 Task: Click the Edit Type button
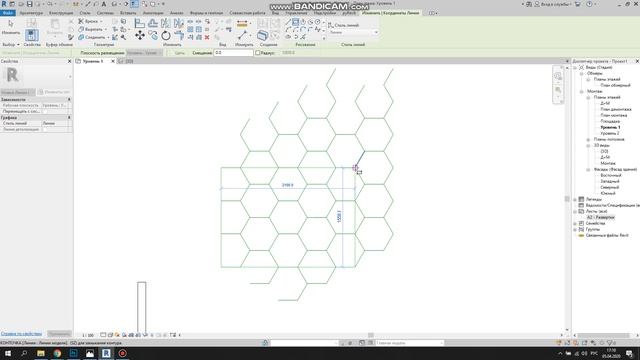click(54, 92)
